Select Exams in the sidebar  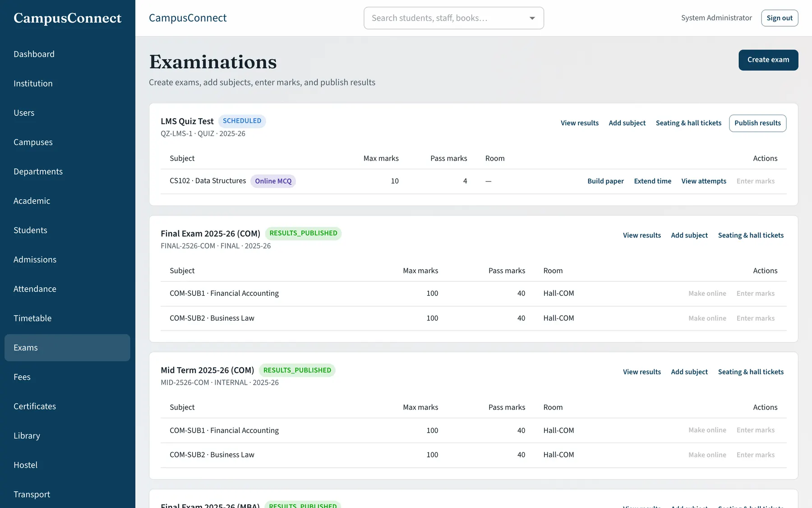[x=67, y=348]
